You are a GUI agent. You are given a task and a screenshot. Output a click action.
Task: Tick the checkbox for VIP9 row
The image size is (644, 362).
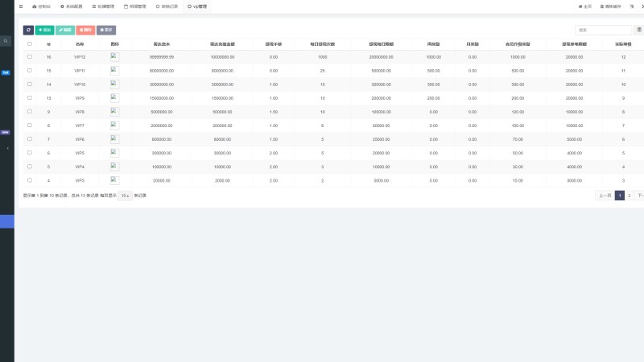30,98
